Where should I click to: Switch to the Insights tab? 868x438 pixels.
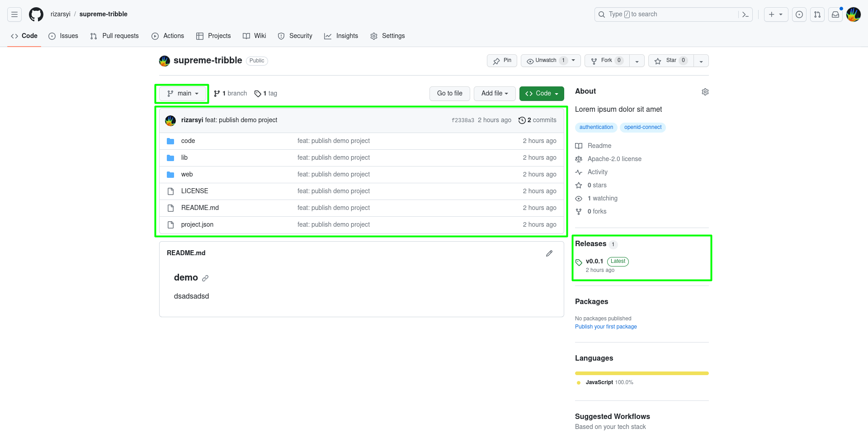tap(341, 36)
